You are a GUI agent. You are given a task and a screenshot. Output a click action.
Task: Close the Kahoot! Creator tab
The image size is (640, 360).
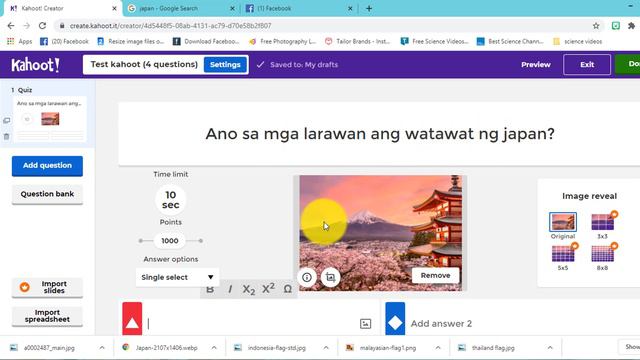point(114,8)
